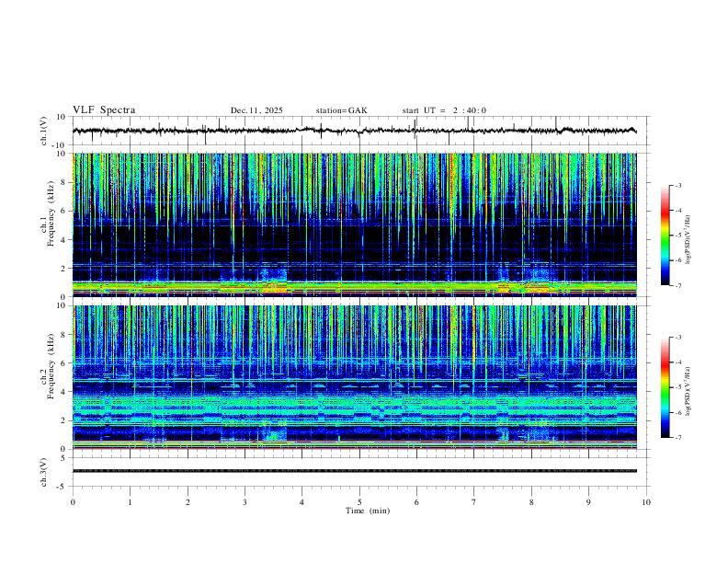Click the "-3" tick on ch.1 colorbar
Viewport: 728px width, 563px height.
[x=677, y=185]
